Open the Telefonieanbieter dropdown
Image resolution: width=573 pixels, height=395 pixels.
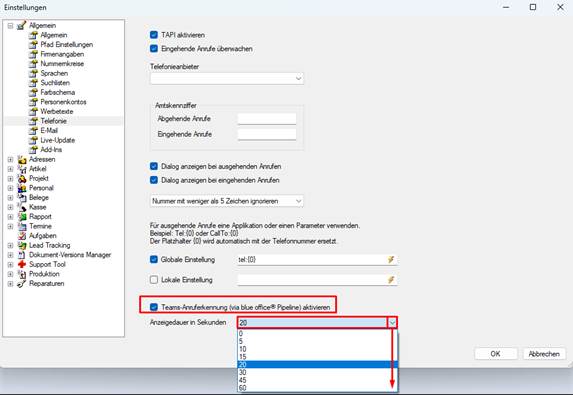pyautogui.click(x=227, y=79)
